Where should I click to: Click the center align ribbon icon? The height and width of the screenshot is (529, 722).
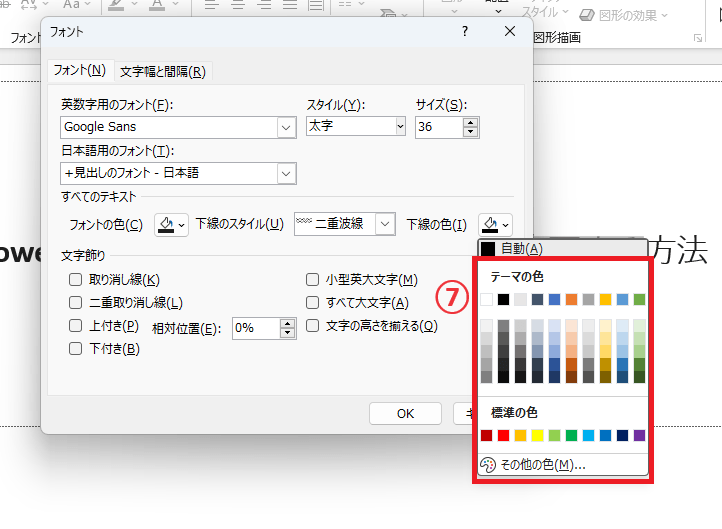click(x=238, y=5)
